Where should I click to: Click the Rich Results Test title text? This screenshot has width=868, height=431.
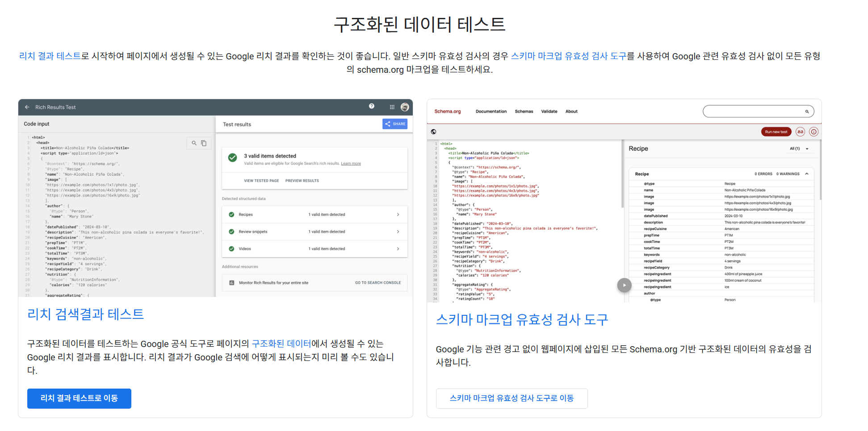pos(55,107)
